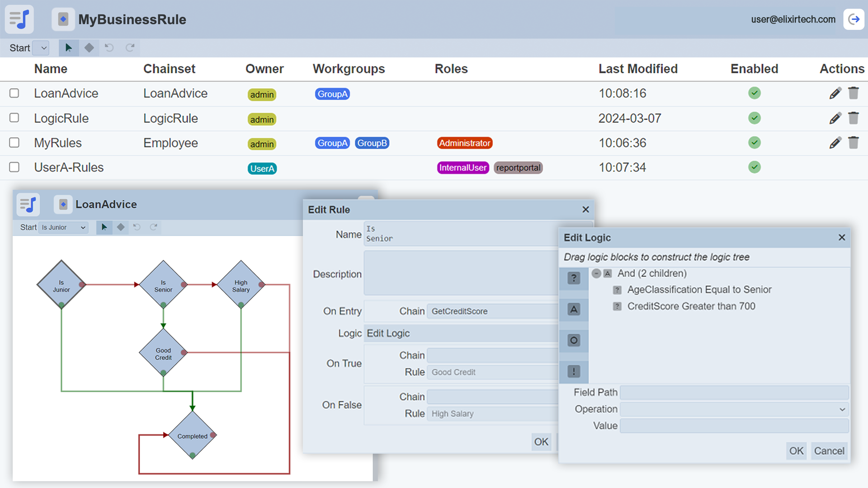This screenshot has height=488, width=868.
Task: Tick the UserA-Rules row checkbox
Action: 14,167
